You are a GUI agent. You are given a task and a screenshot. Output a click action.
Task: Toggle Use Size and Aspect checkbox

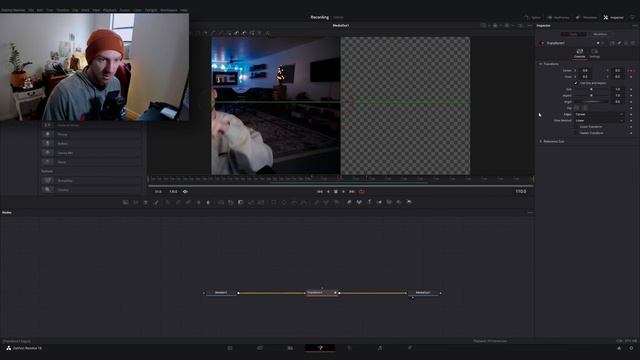pos(576,83)
